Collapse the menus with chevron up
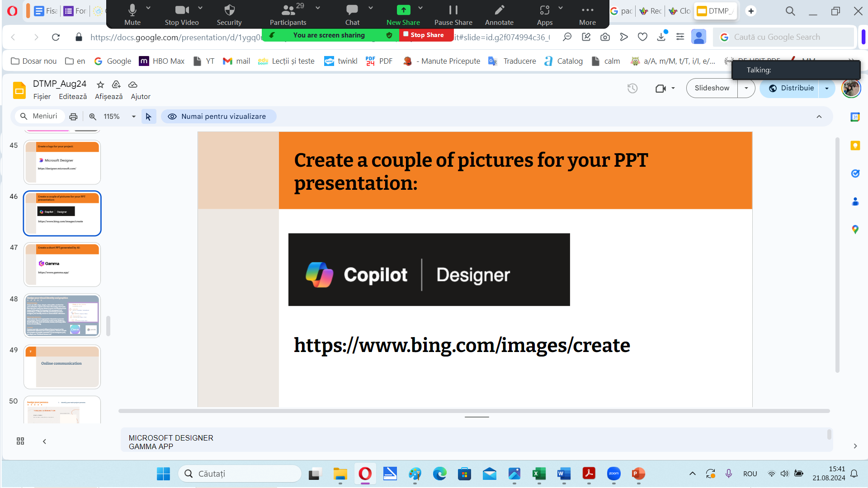 [x=819, y=117]
